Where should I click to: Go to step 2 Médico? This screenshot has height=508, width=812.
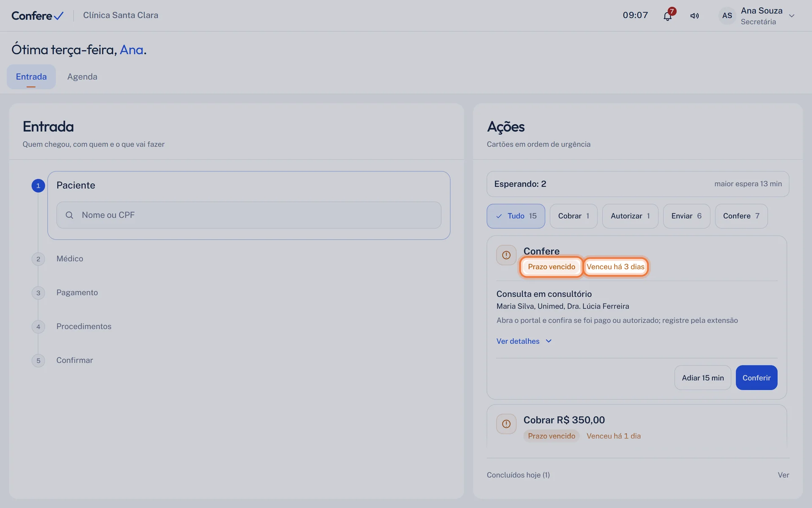coord(70,259)
